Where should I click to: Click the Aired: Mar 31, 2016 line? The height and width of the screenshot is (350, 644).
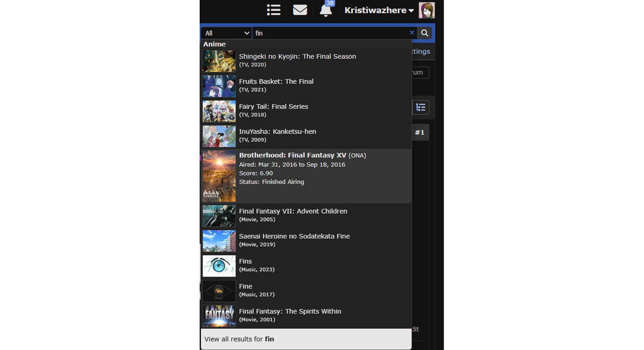coord(292,165)
